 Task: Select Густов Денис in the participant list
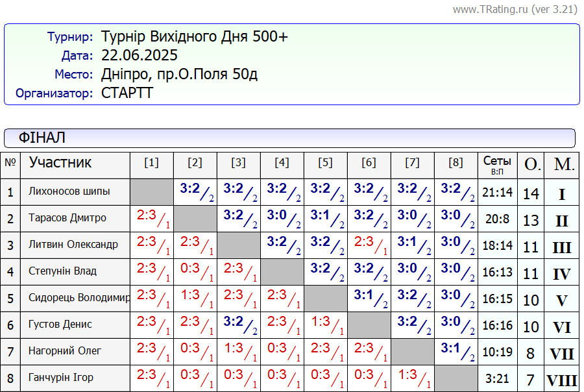[60, 325]
